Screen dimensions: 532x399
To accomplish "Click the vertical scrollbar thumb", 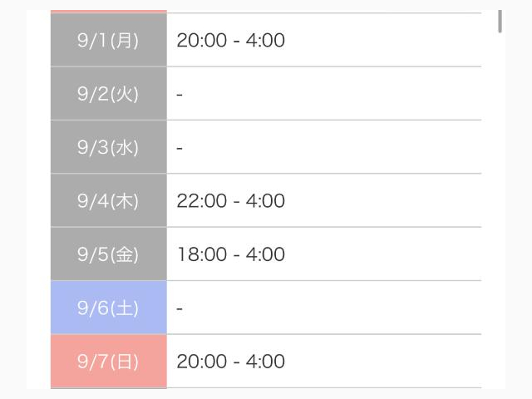I will click(x=500, y=22).
